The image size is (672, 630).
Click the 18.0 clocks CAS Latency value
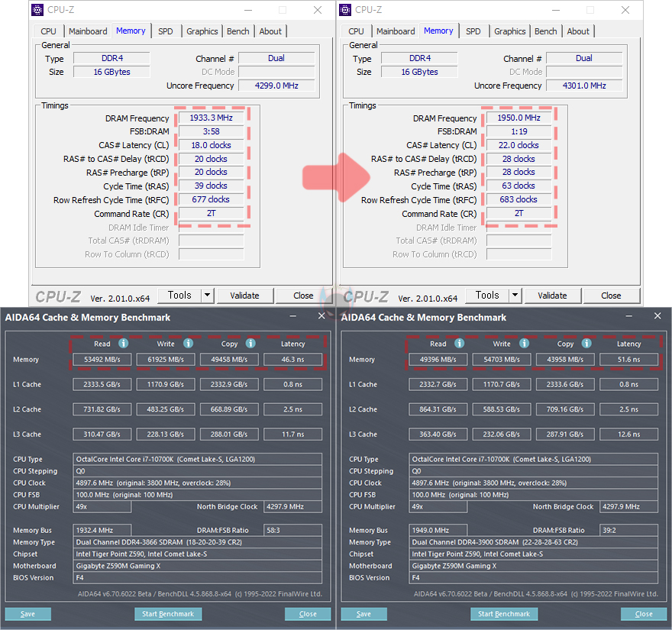(x=212, y=145)
